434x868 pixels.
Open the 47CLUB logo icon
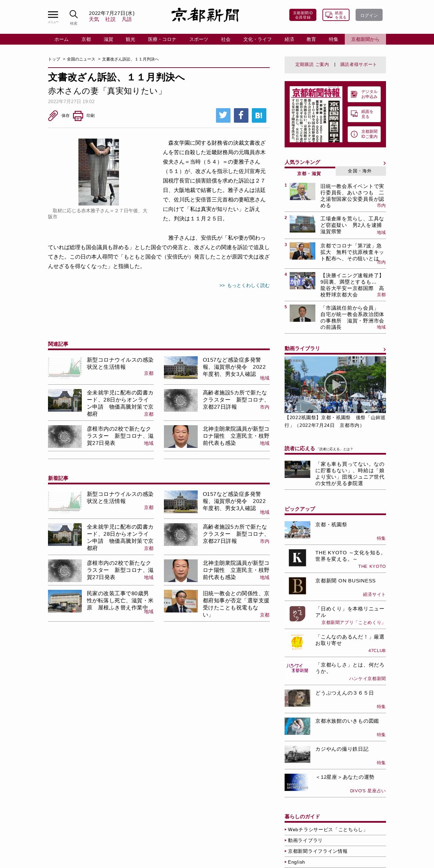[297, 642]
